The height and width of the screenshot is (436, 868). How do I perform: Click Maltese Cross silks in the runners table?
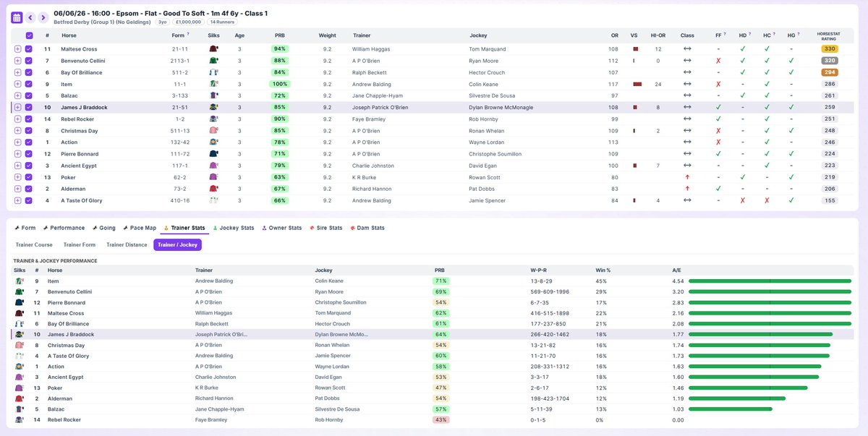[x=213, y=49]
